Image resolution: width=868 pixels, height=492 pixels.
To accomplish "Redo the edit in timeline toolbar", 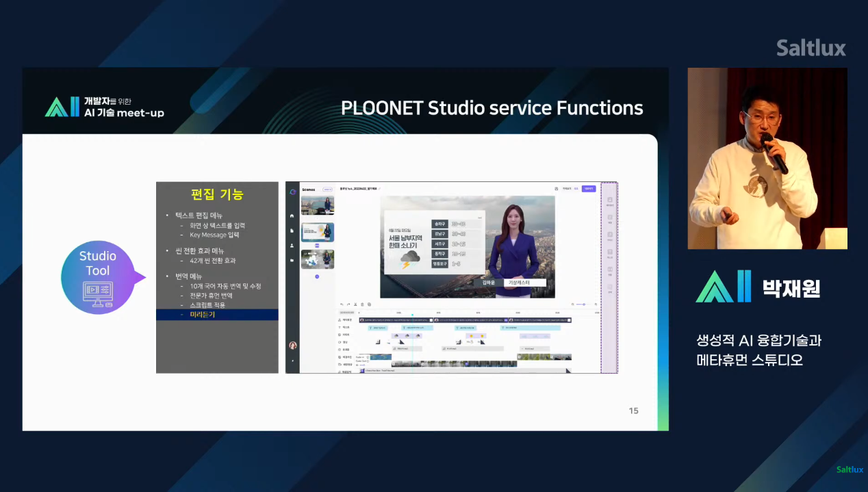I will click(348, 305).
